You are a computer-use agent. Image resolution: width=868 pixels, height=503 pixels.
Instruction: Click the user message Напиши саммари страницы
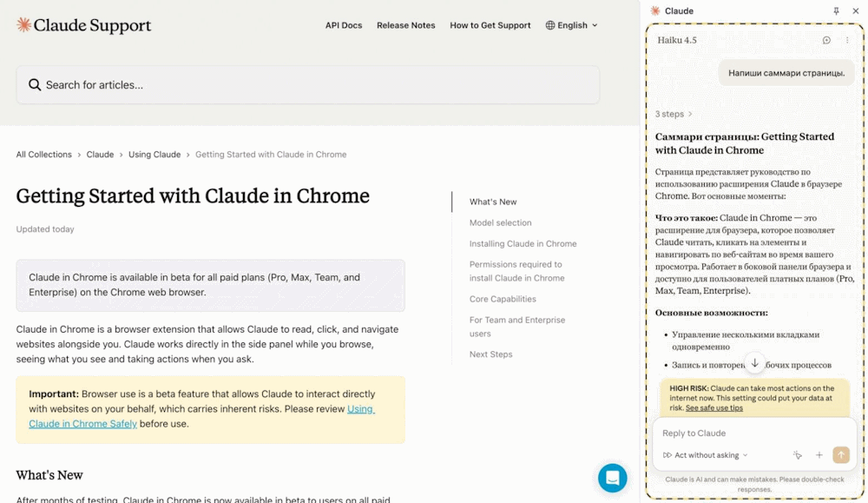click(x=786, y=73)
